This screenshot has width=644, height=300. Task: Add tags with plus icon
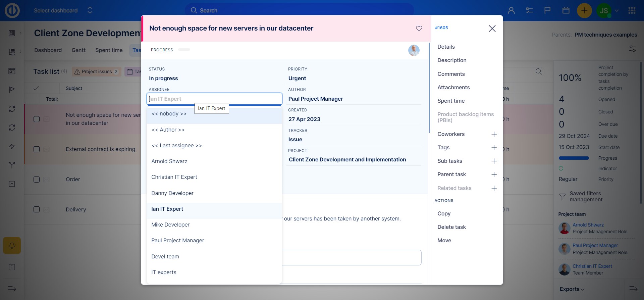[494, 148]
